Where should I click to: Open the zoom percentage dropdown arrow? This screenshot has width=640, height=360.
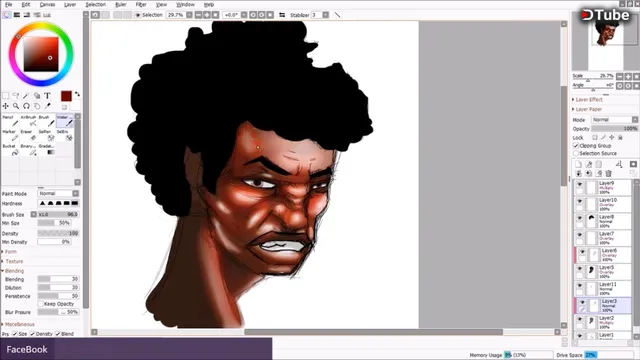[189, 15]
